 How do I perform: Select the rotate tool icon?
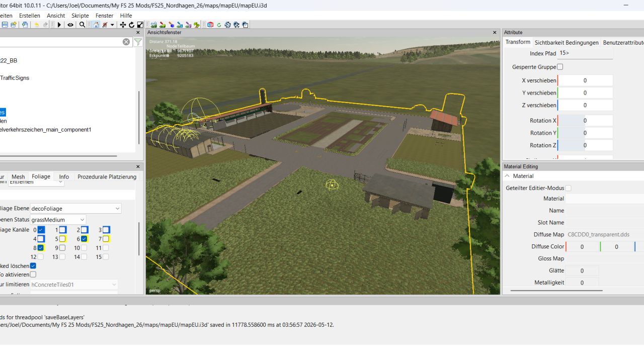(132, 25)
